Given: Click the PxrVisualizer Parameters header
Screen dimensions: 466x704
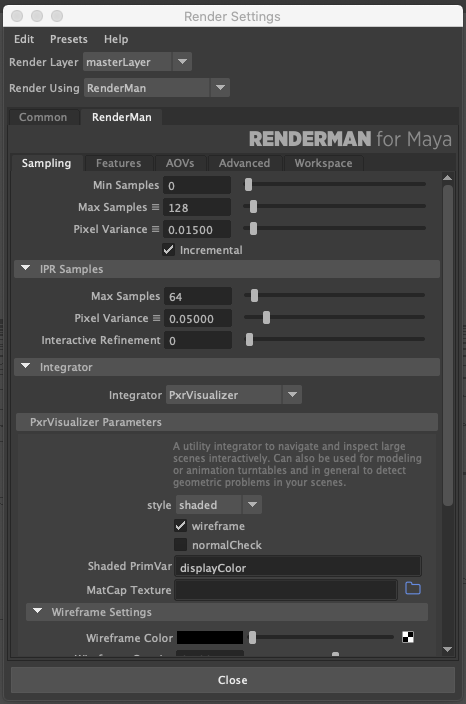Looking at the screenshot, I should click(x=227, y=422).
